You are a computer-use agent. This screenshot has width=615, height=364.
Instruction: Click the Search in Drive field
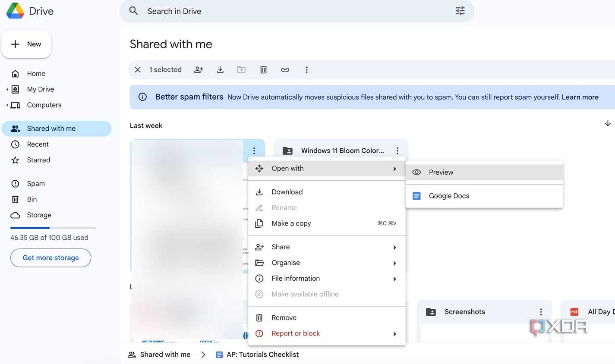296,11
